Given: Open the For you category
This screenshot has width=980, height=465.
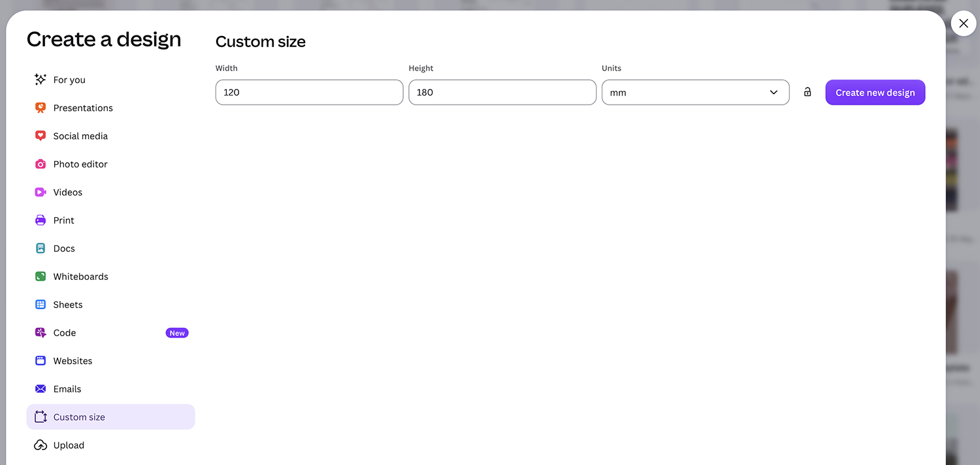Looking at the screenshot, I should [111, 80].
